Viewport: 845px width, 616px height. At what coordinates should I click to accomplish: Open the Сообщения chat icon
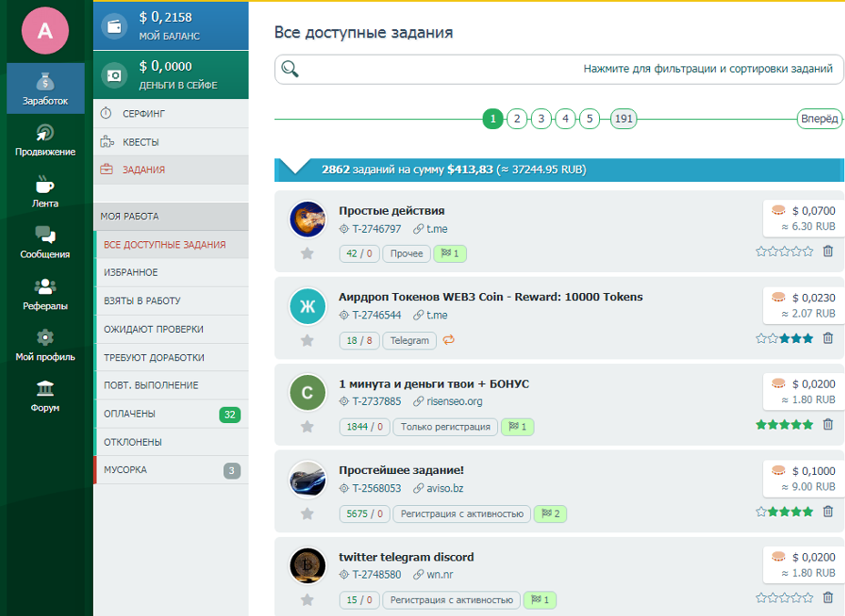[46, 235]
